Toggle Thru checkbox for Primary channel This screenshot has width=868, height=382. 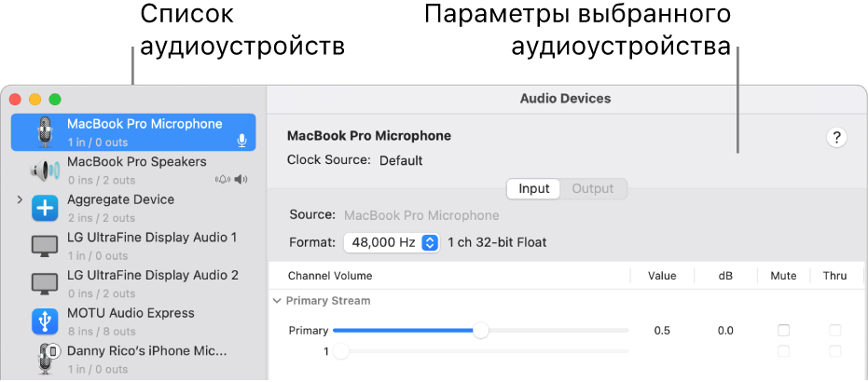(834, 331)
